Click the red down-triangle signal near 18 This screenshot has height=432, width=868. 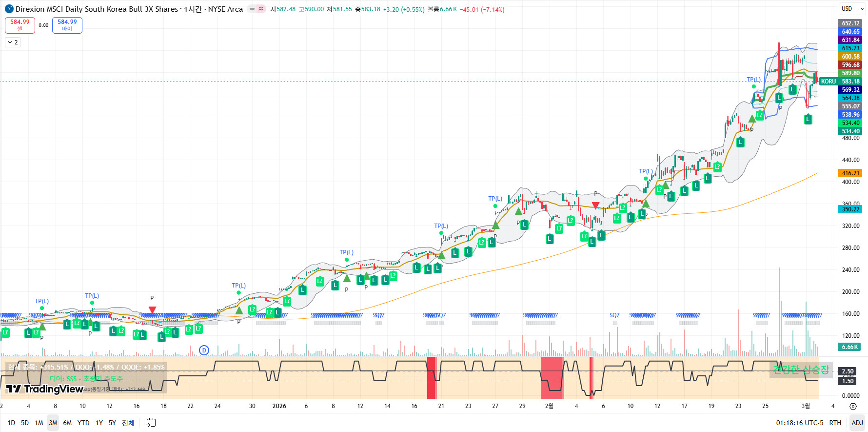[152, 310]
